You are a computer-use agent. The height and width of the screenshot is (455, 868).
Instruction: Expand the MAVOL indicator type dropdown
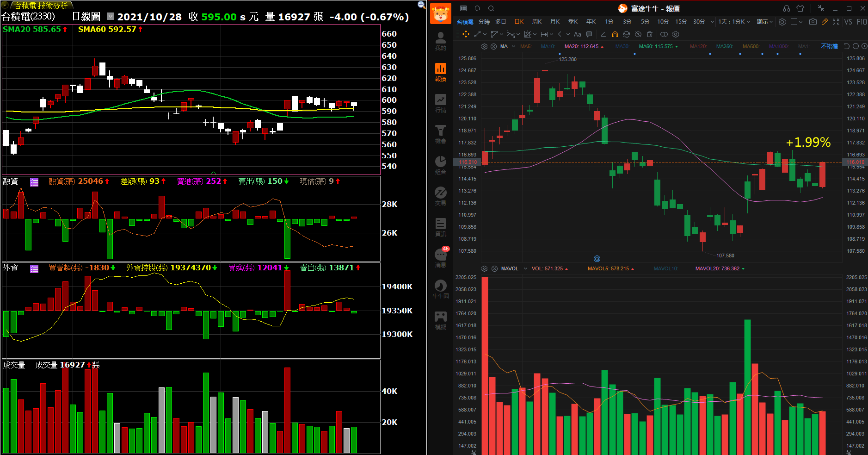click(525, 268)
